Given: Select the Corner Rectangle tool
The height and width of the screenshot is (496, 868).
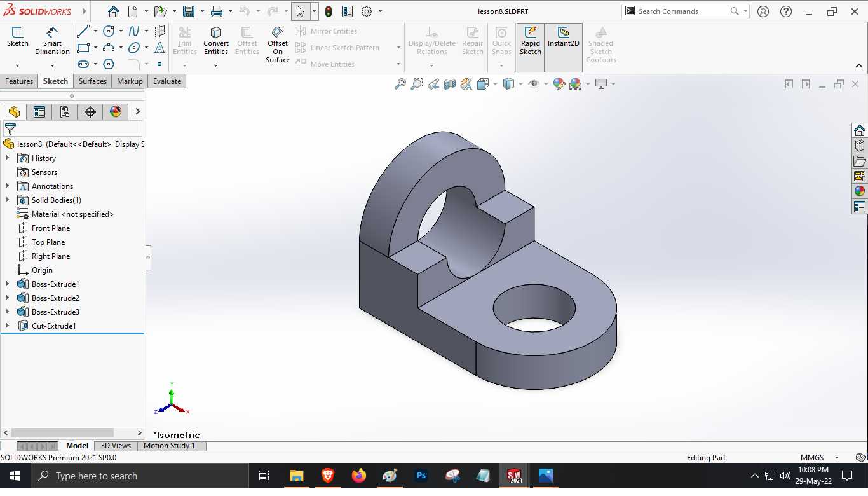Looking at the screenshot, I should tap(83, 48).
